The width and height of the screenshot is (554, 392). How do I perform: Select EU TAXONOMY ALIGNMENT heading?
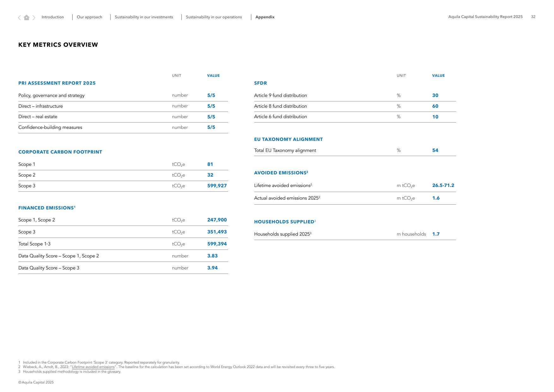288,139
